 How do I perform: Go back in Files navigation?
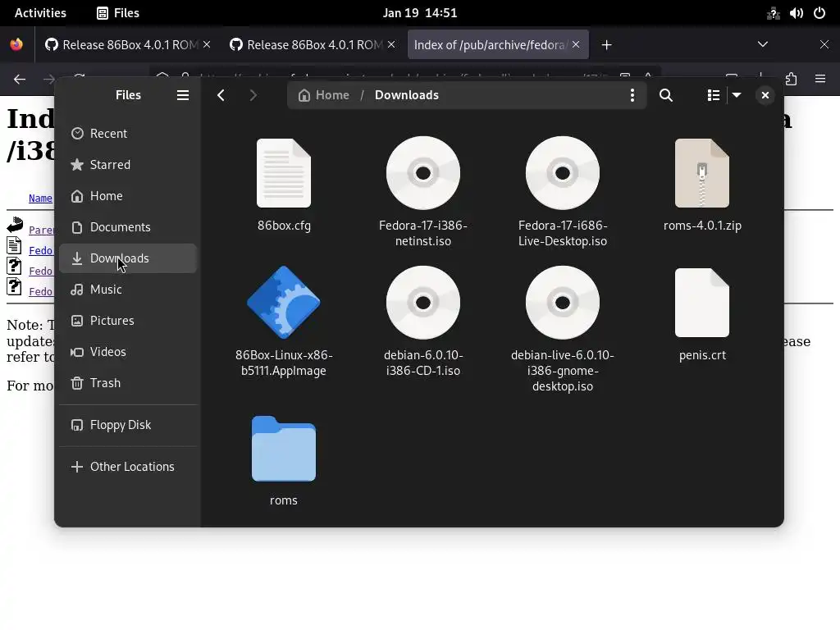pyautogui.click(x=221, y=95)
